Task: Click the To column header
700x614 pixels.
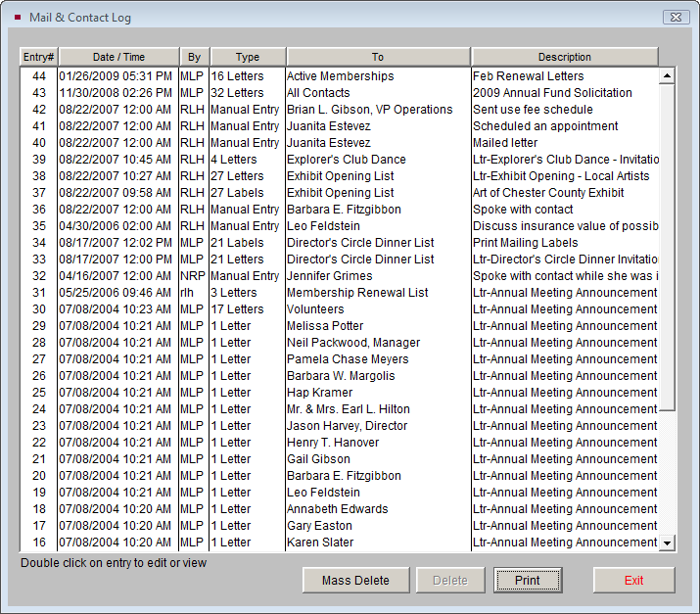Action: [x=378, y=57]
